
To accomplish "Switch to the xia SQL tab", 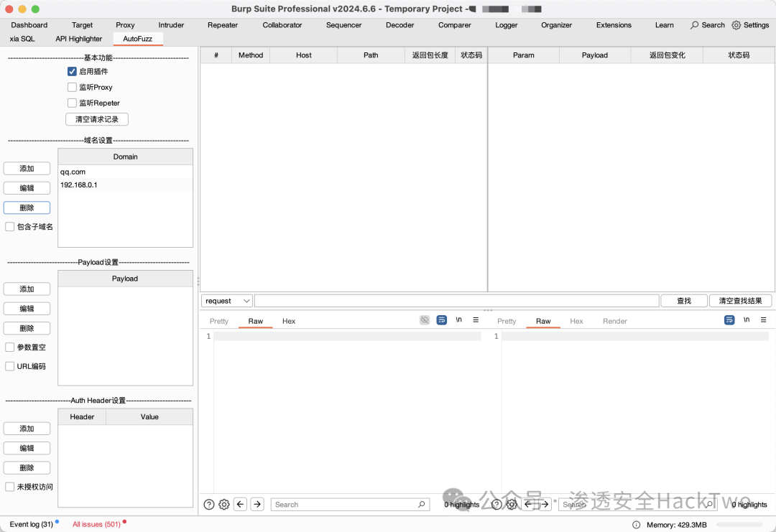I will (22, 39).
